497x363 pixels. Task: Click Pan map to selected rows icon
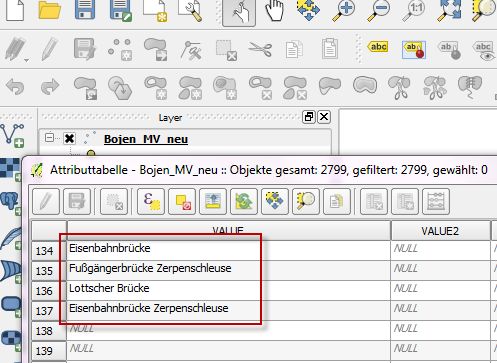click(x=275, y=201)
